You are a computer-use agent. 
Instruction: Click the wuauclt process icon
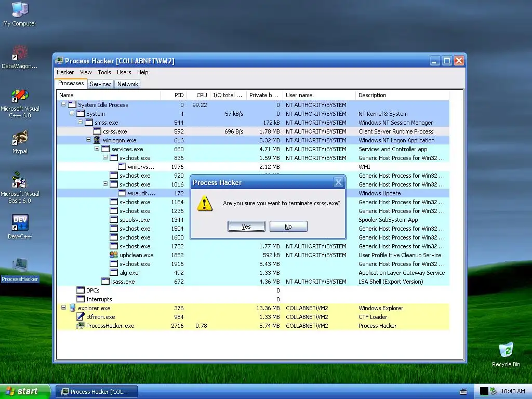coord(122,193)
